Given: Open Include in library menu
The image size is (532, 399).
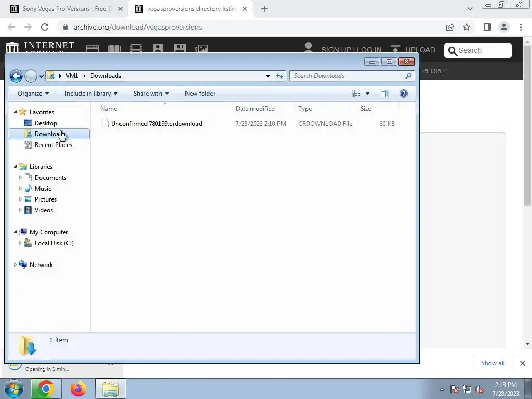Looking at the screenshot, I should (x=91, y=94).
